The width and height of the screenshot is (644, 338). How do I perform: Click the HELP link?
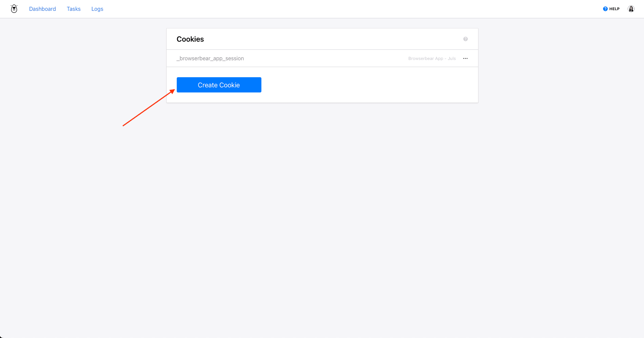pos(611,8)
